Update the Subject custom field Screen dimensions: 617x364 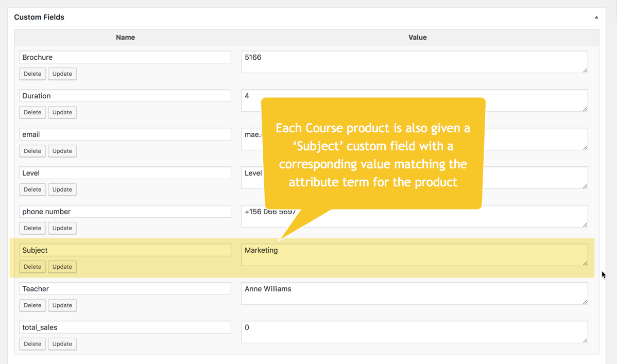[62, 267]
